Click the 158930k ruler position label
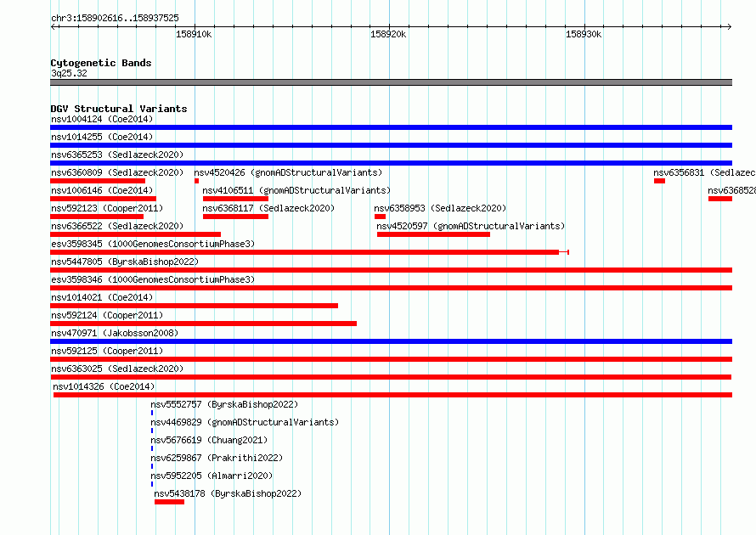The height and width of the screenshot is (535, 756). point(584,34)
